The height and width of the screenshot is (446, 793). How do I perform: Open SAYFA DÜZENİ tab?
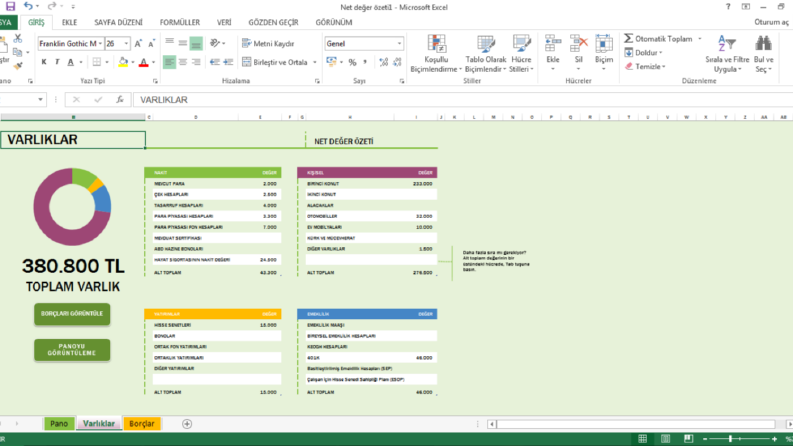pos(118,22)
